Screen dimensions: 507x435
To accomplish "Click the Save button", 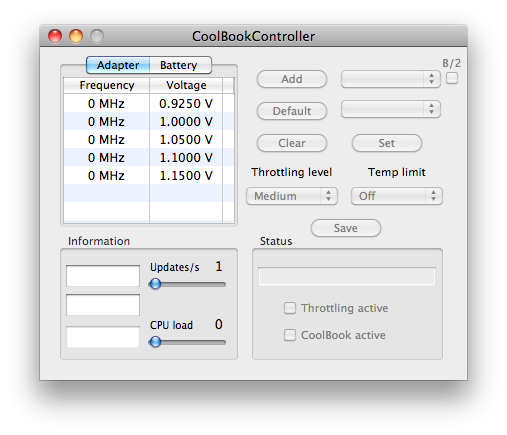I will [x=346, y=228].
